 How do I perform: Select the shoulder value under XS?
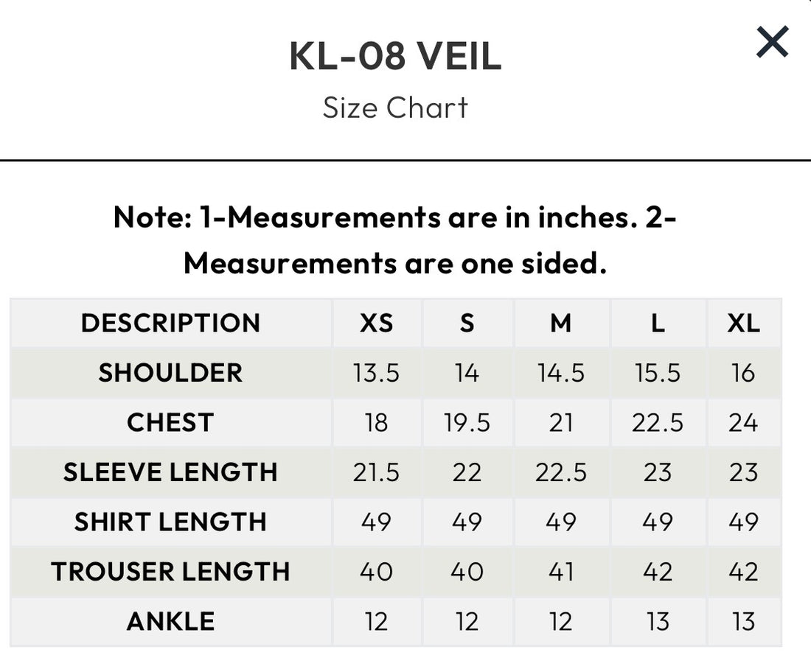click(377, 373)
